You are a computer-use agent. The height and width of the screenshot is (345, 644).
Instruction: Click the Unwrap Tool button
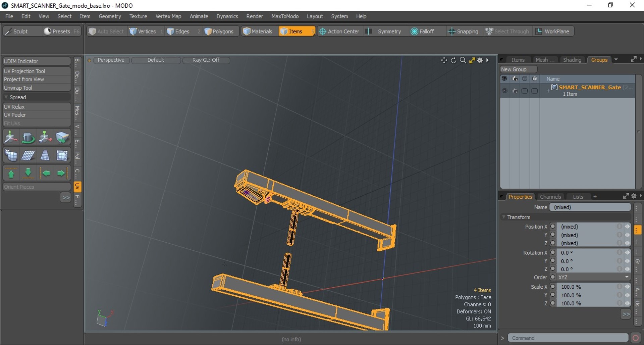point(37,88)
